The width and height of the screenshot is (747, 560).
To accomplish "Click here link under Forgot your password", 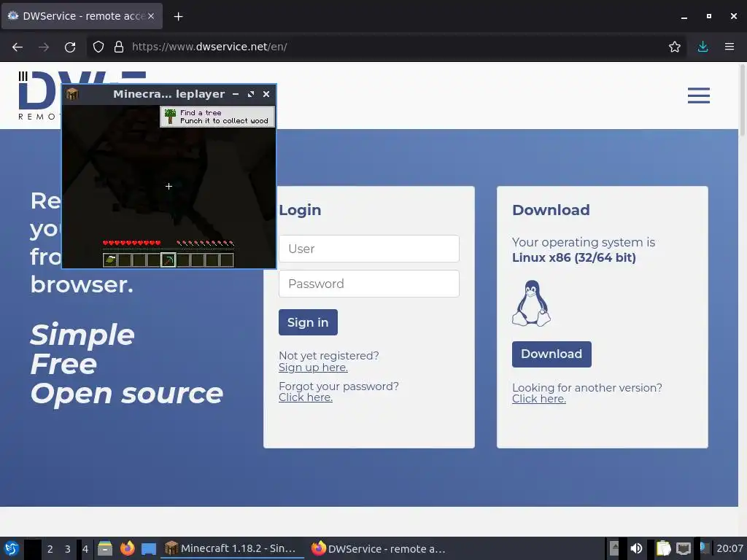I will pyautogui.click(x=306, y=397).
